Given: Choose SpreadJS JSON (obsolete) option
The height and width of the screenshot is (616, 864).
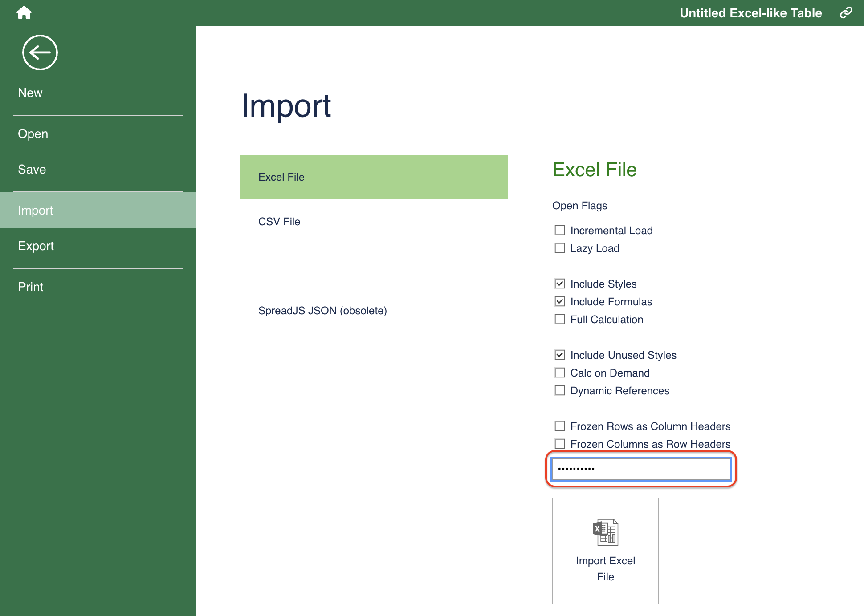Looking at the screenshot, I should 322,311.
